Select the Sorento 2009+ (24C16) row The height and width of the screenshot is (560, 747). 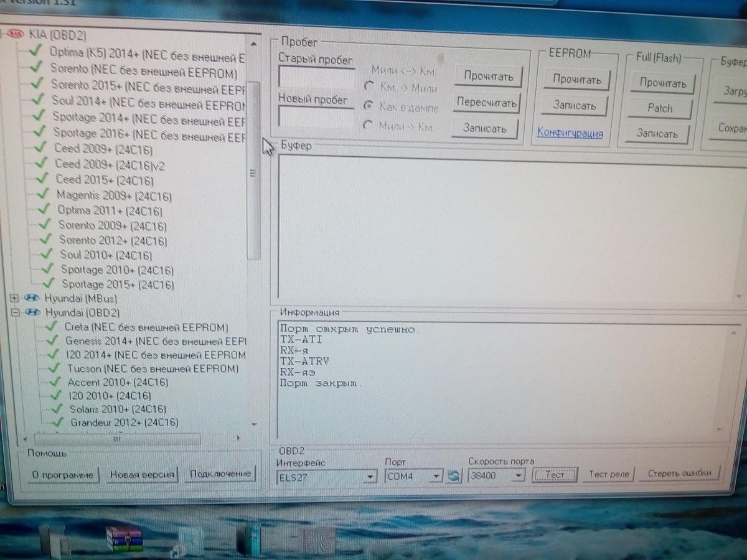[113, 226]
